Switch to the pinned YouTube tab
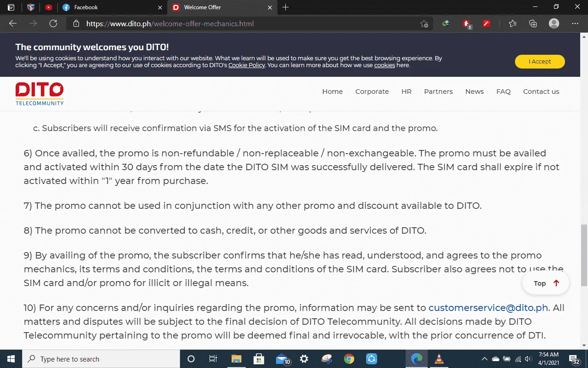Screen dimensions: 588x368 point(49,7)
